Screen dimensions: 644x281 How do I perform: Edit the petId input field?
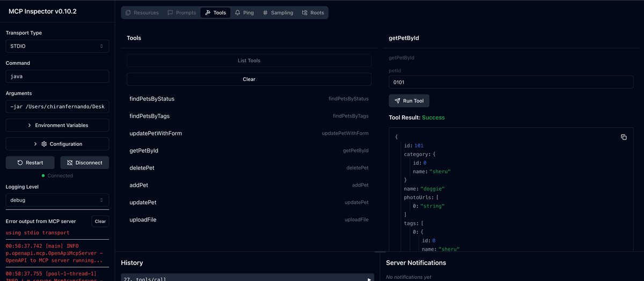511,83
